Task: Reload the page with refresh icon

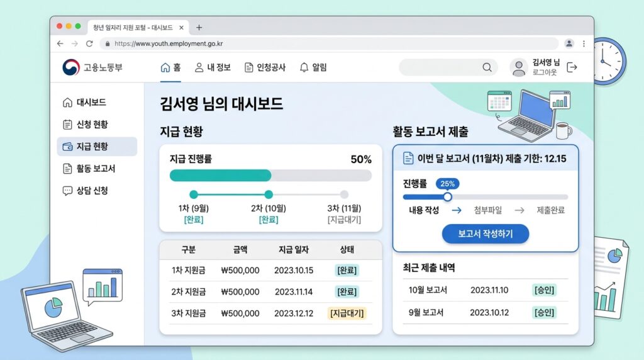Action: (x=89, y=43)
